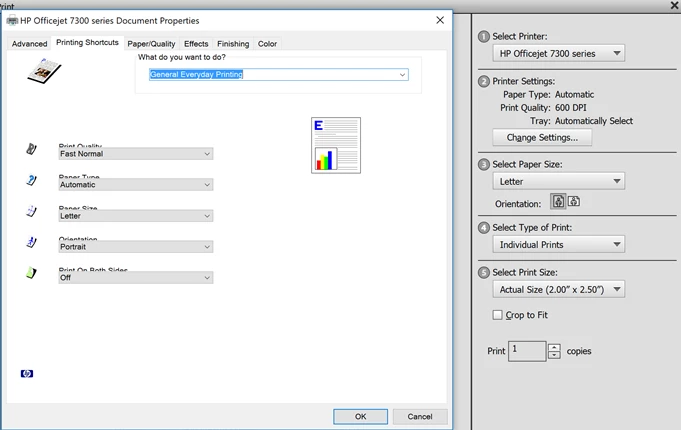Click the Paper Type row icon
The width and height of the screenshot is (681, 430).
(31, 180)
